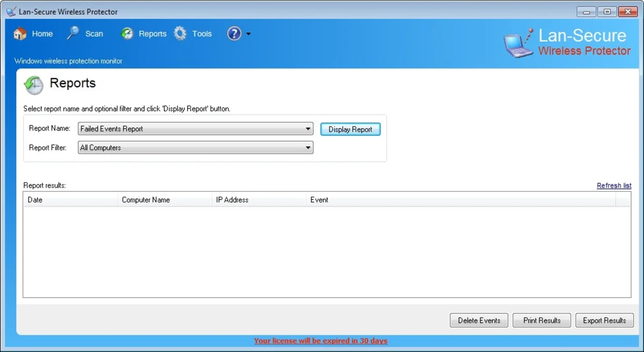Screen dimensions: 644x352
Task: Click the 'All Computers' filter value
Action: (x=100, y=148)
